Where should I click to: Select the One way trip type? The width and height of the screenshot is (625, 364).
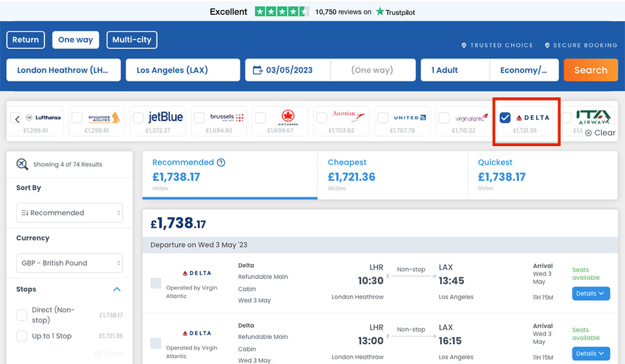click(76, 40)
